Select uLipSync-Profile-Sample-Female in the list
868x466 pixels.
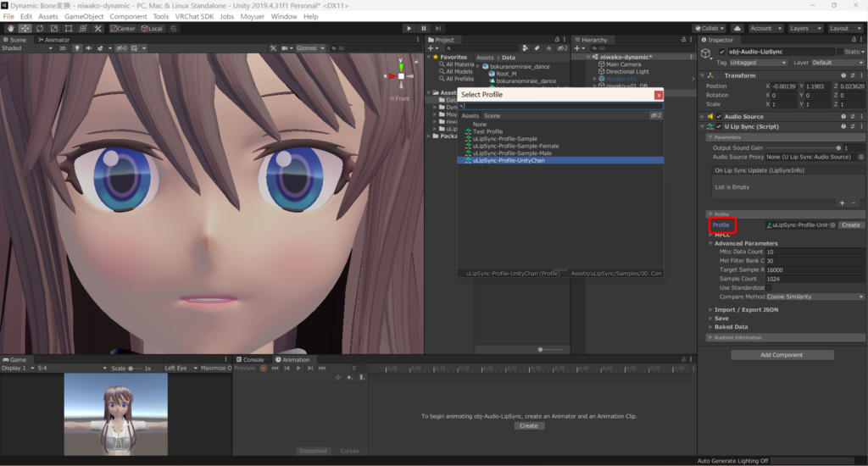coord(515,146)
